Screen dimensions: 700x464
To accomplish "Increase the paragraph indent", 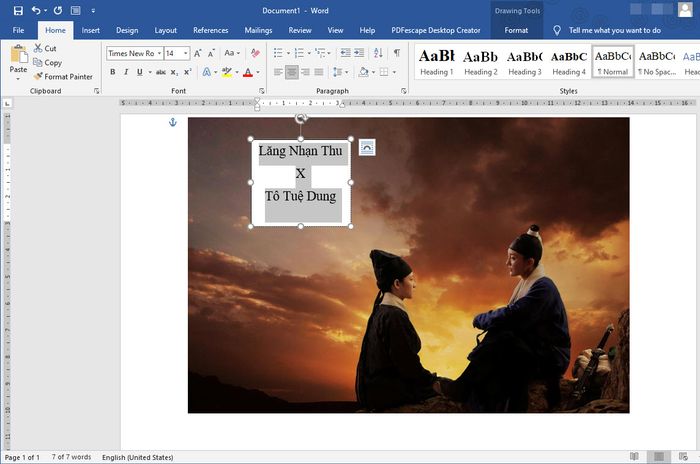I will (359, 53).
